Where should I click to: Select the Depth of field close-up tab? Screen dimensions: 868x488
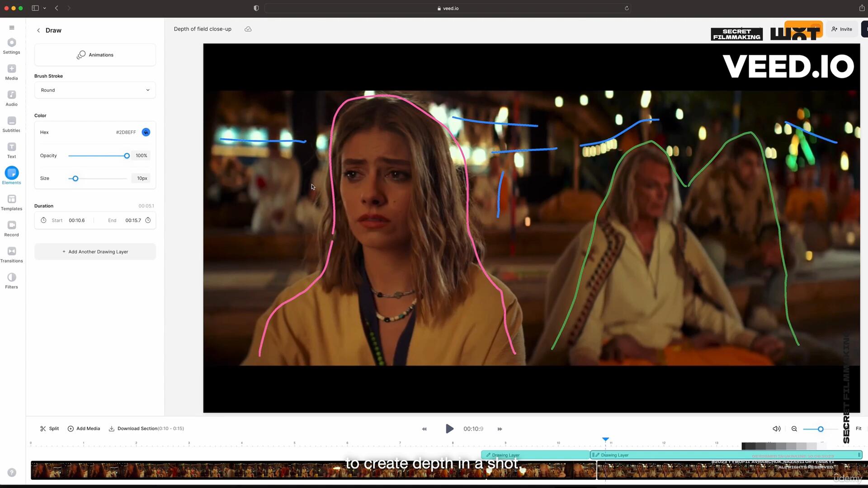203,28
